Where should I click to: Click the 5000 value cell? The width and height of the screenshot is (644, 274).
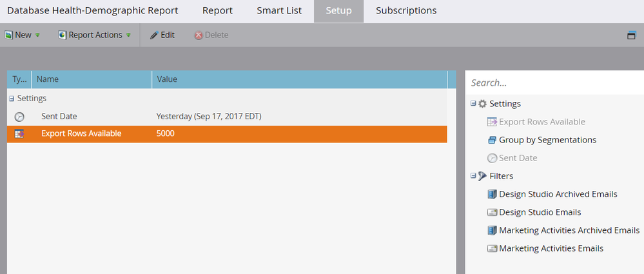click(166, 133)
